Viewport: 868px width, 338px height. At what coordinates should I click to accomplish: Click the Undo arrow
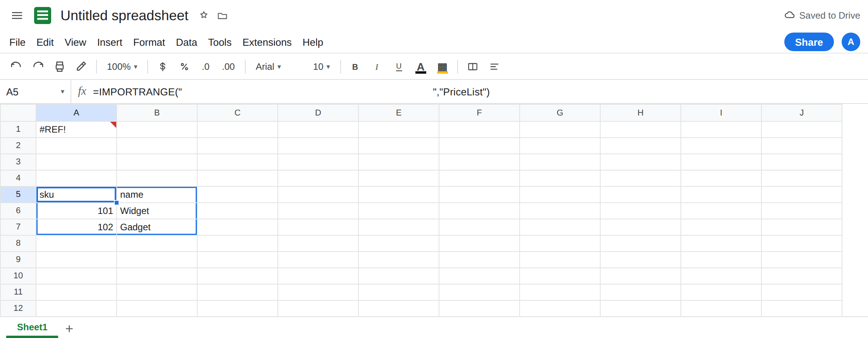[16, 67]
